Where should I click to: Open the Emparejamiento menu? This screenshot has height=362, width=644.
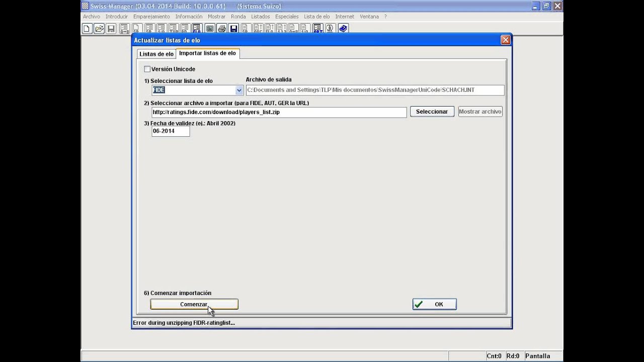151,17
